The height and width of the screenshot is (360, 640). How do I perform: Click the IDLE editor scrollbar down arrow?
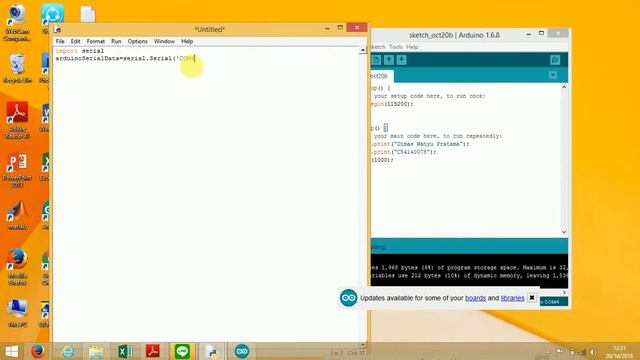pos(363,344)
